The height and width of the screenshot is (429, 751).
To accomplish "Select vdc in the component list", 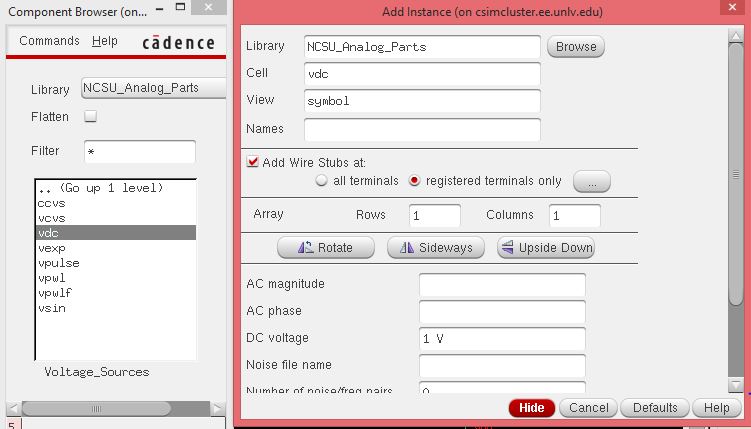I will coord(115,233).
